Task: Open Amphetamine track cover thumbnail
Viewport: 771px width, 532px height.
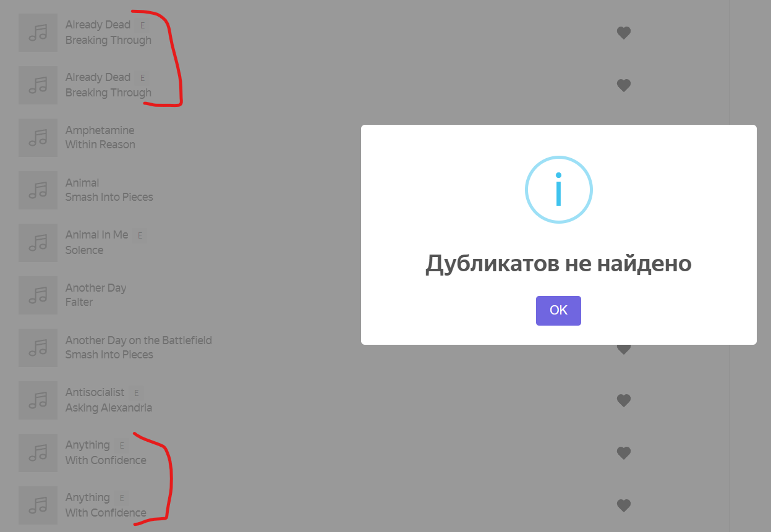Action: coord(38,138)
